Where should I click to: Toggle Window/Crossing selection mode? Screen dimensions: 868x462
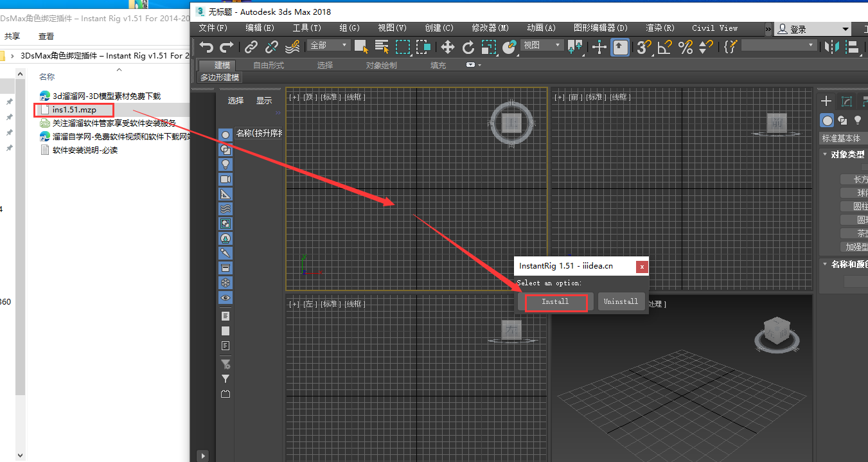[423, 47]
